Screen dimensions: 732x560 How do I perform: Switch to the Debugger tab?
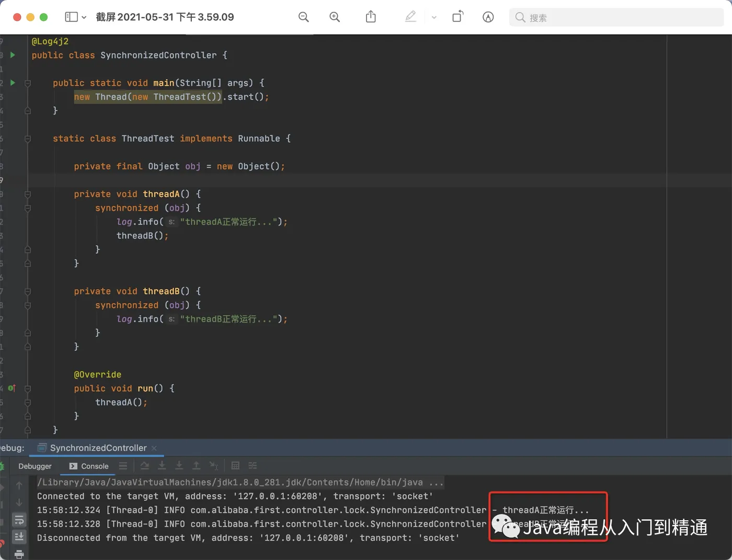(x=35, y=466)
